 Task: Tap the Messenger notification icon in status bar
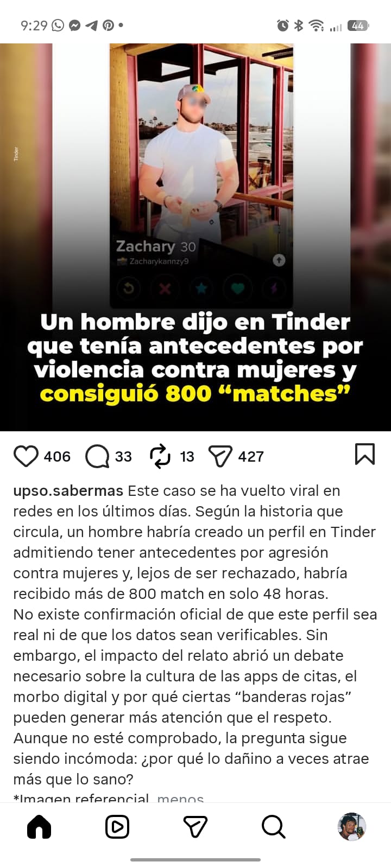pyautogui.click(x=75, y=25)
